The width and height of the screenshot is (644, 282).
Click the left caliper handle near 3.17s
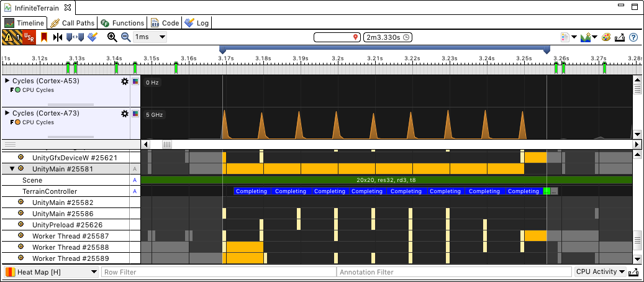pyautogui.click(x=222, y=50)
